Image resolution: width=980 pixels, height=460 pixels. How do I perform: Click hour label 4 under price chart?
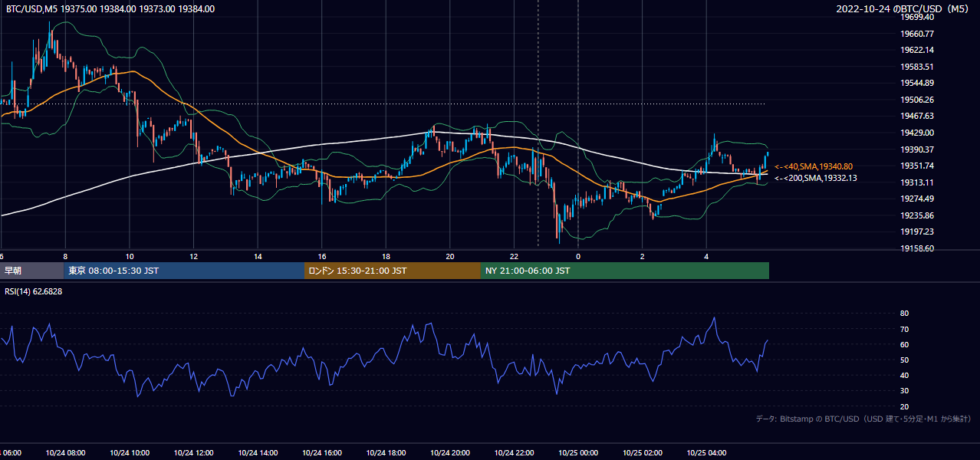tap(706, 257)
